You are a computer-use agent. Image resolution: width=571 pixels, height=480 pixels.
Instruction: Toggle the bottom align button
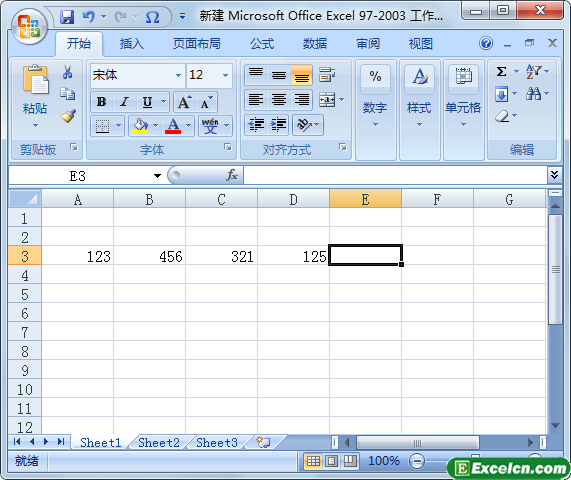[x=302, y=75]
